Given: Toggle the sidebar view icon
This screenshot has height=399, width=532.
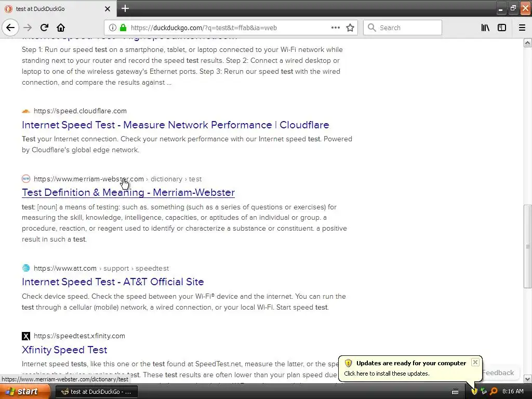Looking at the screenshot, I should 502,28.
